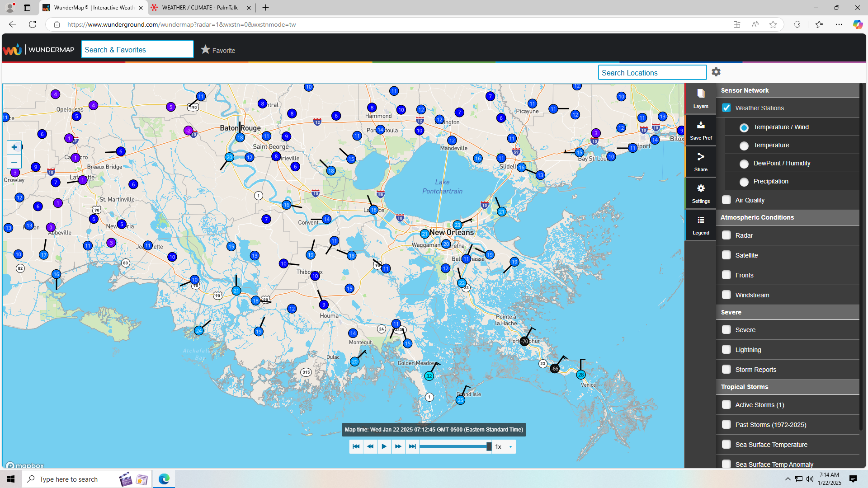Collapse the Tropical Storms section header
This screenshot has width=868, height=488.
tap(788, 387)
